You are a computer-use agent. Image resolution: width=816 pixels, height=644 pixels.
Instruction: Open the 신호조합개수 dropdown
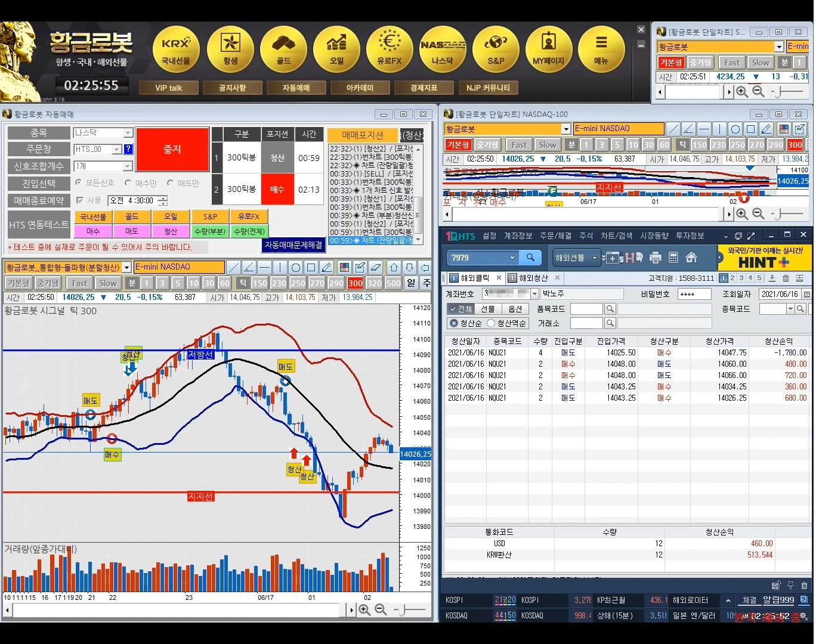click(128, 166)
